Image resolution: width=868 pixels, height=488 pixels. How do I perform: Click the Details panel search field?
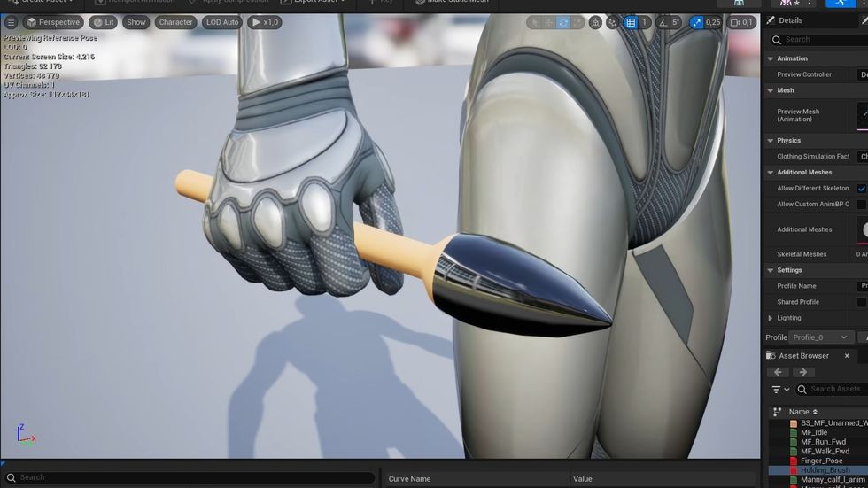tap(819, 39)
